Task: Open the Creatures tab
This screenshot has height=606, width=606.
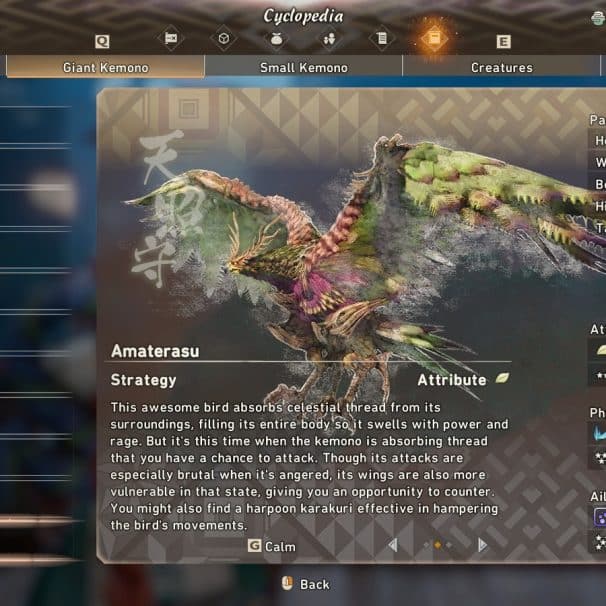Action: point(502,68)
